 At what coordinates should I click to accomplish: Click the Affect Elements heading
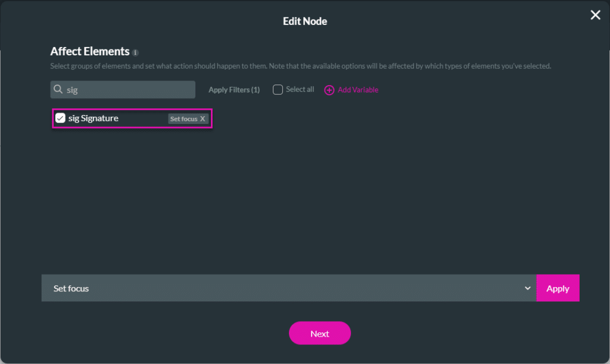coord(90,52)
